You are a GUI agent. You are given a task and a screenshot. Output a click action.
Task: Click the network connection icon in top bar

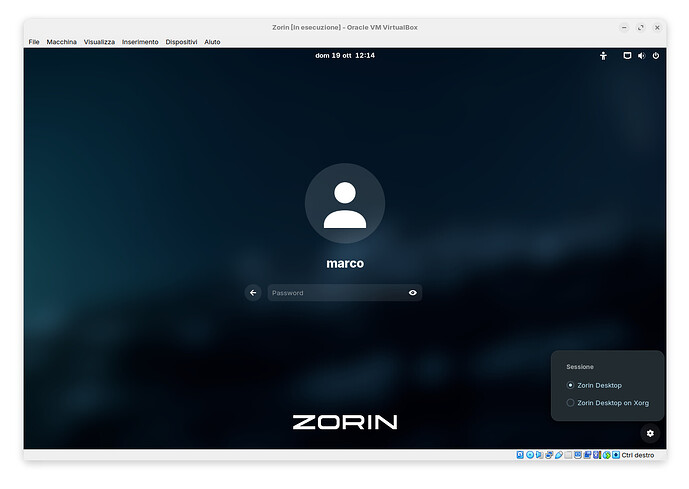click(627, 56)
